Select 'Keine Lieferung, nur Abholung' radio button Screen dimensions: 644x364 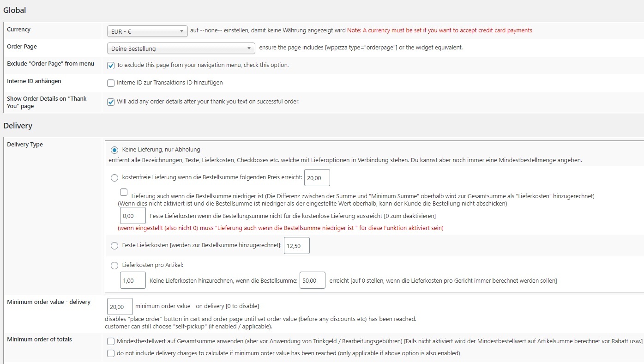(114, 150)
